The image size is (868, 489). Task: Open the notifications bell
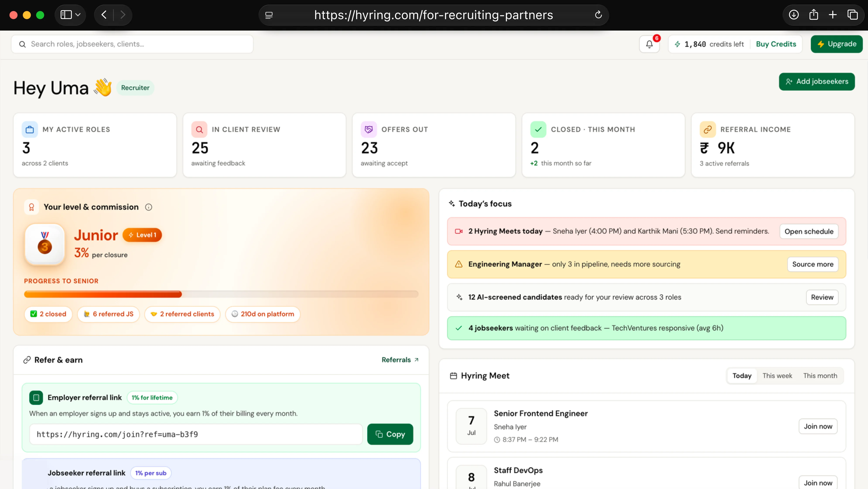click(x=649, y=44)
